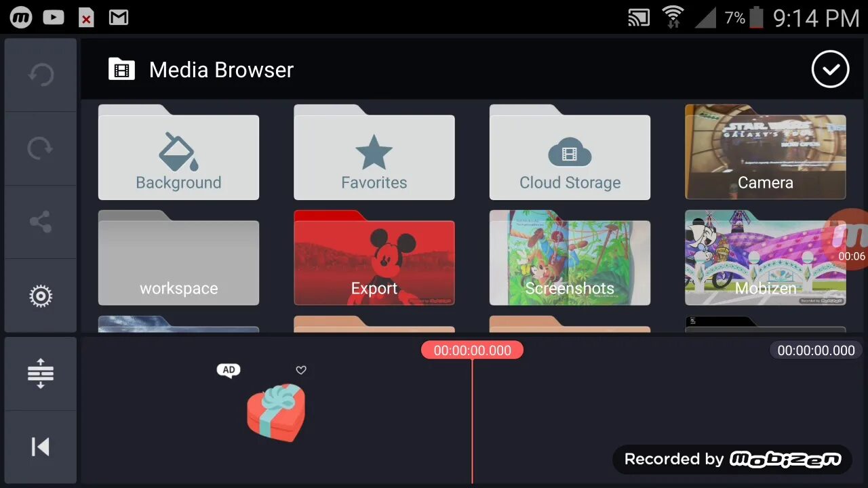Open Mobizen notification icon in status bar

tap(21, 18)
